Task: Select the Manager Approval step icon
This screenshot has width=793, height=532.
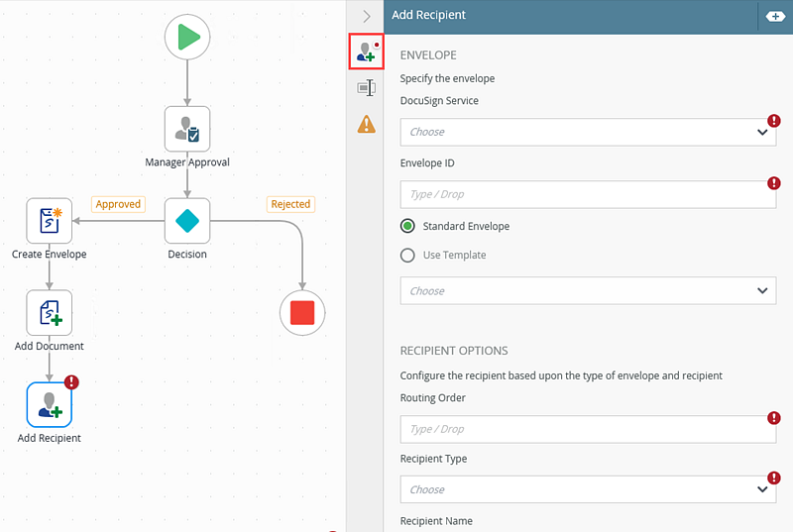Action: (187, 130)
